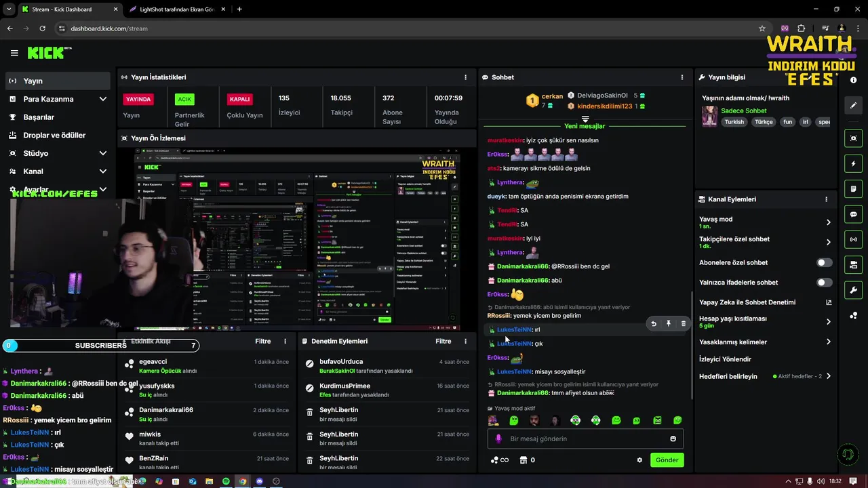
Task: Toggle Abonelere özel sohbet switch
Action: tap(824, 262)
